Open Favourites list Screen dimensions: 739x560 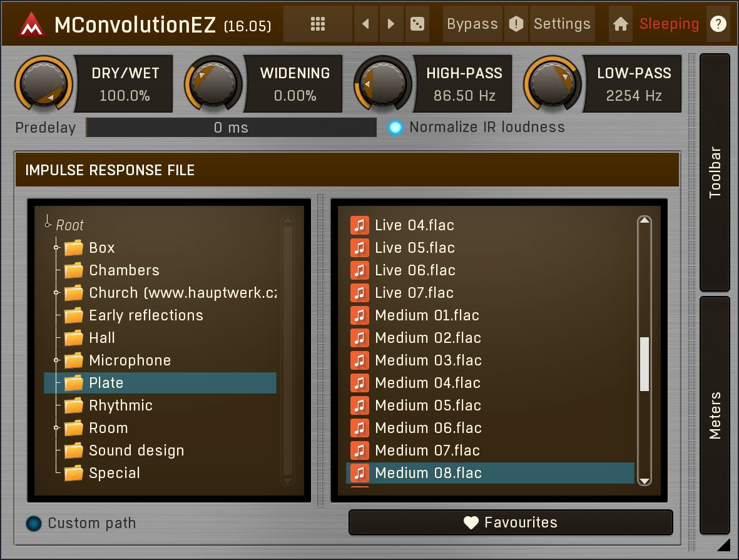pos(511,522)
